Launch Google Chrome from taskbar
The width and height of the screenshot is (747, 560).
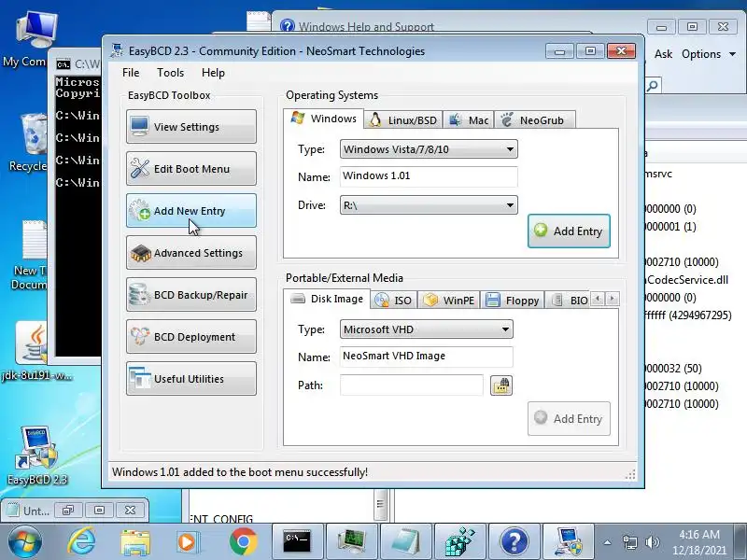(x=243, y=542)
